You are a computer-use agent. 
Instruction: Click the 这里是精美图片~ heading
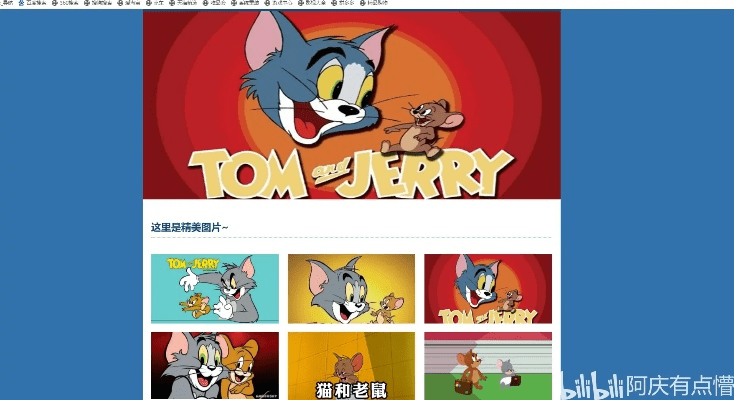tap(190, 228)
